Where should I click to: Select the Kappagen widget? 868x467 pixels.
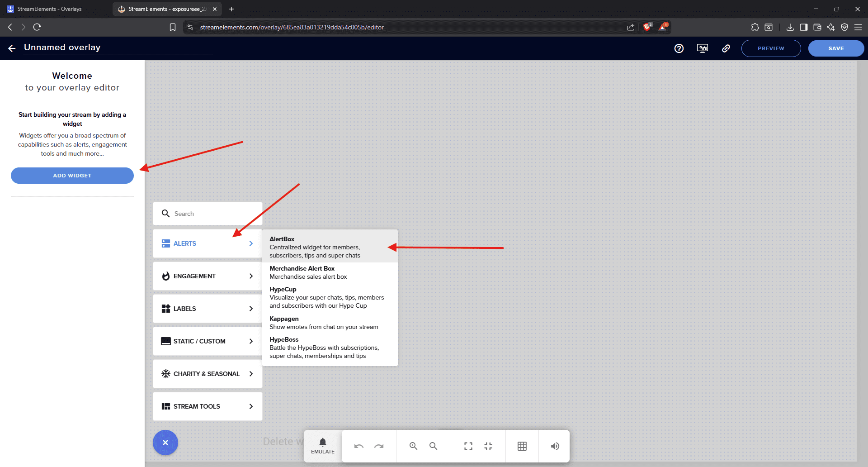(330, 323)
